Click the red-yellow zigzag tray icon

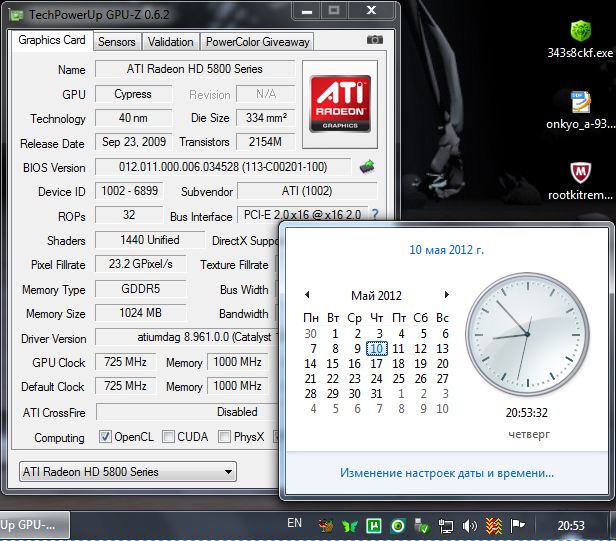494,526
